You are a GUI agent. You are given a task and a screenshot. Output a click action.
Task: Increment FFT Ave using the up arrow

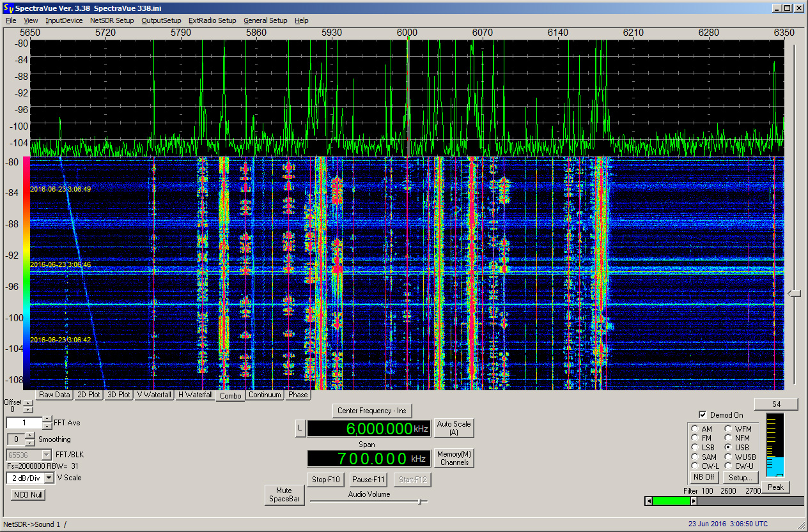(x=47, y=419)
